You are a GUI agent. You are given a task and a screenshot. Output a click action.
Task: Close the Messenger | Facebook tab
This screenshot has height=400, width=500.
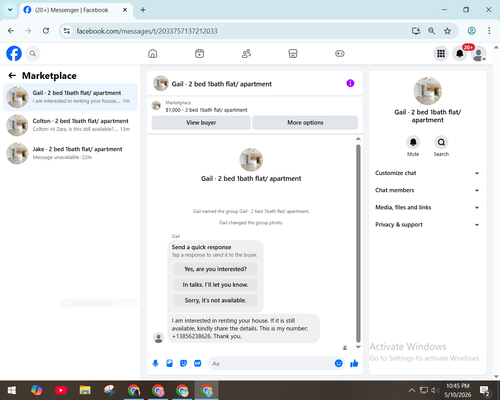(125, 10)
